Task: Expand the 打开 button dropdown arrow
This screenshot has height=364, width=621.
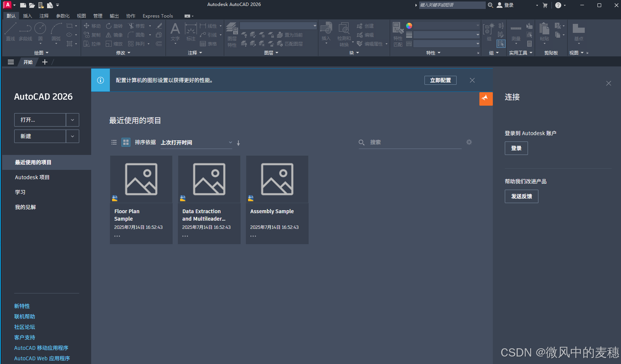Action: pyautogui.click(x=72, y=120)
